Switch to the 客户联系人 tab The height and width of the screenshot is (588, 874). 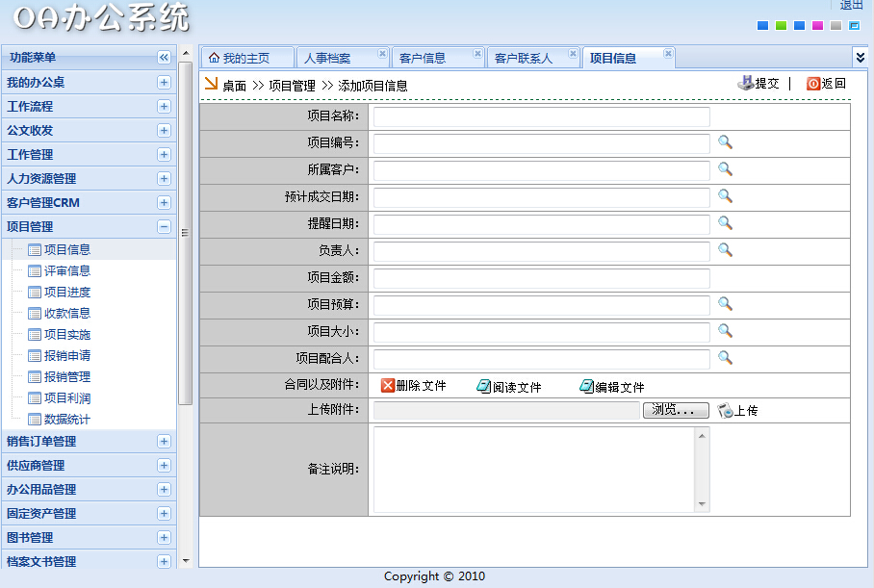tap(524, 58)
